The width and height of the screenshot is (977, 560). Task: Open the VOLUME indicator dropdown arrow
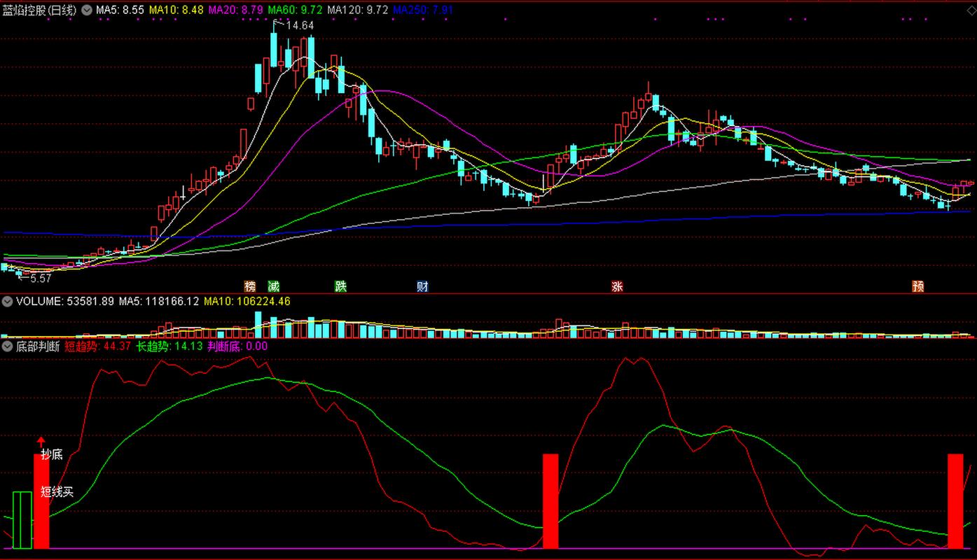pyautogui.click(x=7, y=302)
